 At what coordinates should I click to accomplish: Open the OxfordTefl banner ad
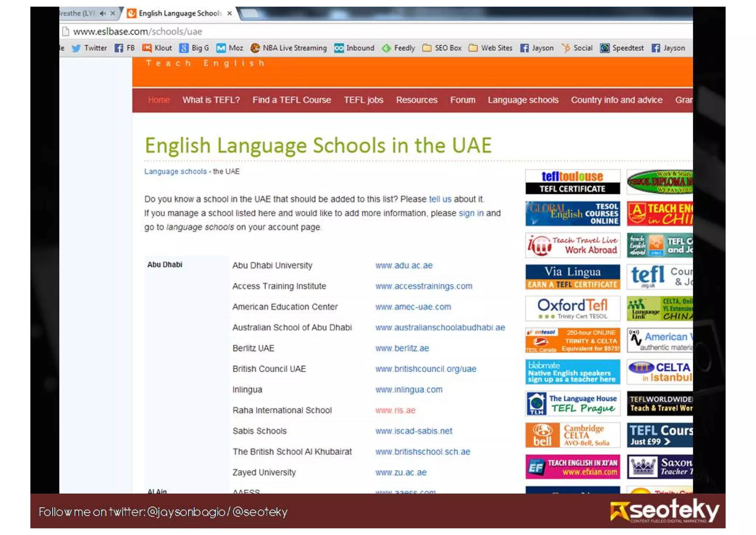click(x=572, y=308)
